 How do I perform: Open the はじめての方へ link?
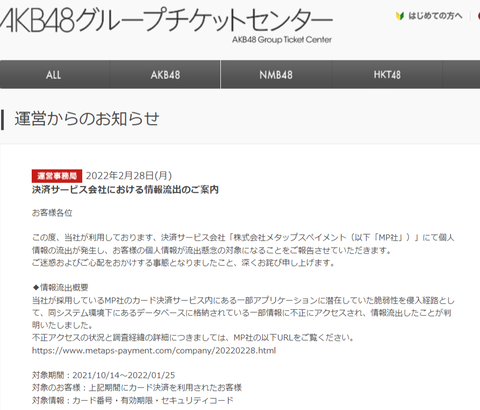(x=435, y=16)
